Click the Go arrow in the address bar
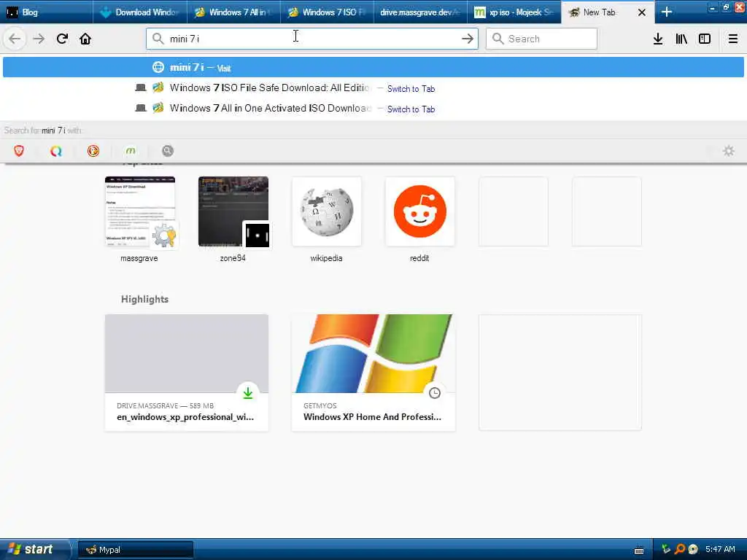This screenshot has width=747, height=560. (468, 39)
